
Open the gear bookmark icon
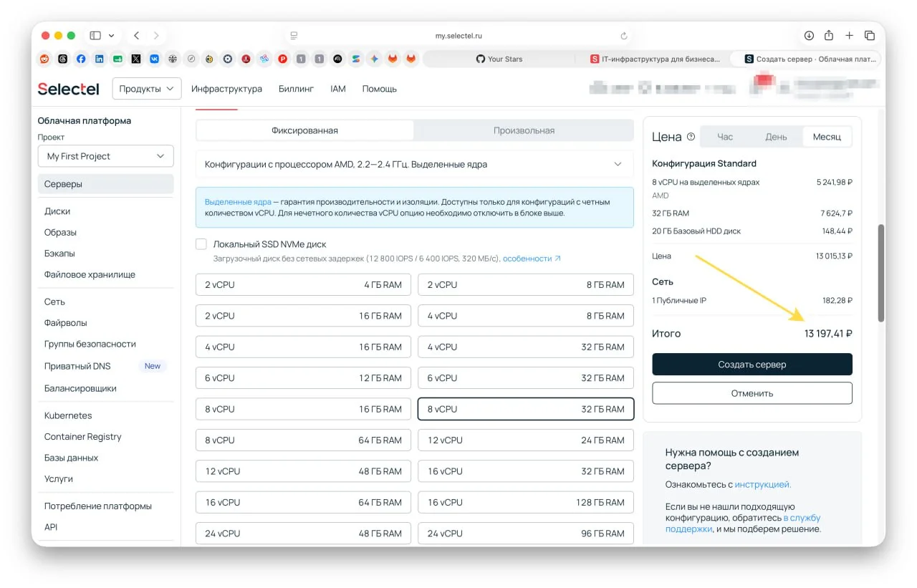point(228,59)
